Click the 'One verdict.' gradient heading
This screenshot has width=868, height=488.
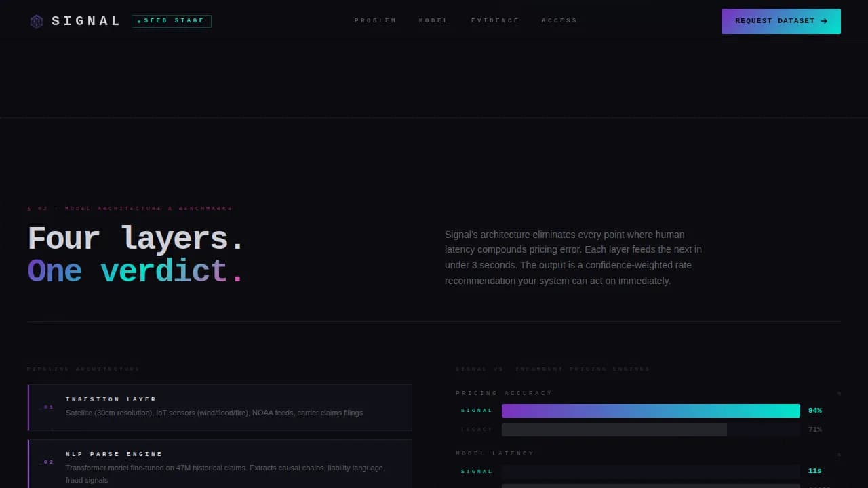[x=136, y=270]
